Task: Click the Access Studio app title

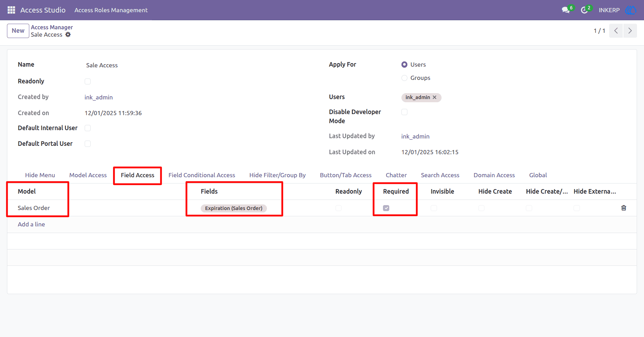Action: pos(43,10)
